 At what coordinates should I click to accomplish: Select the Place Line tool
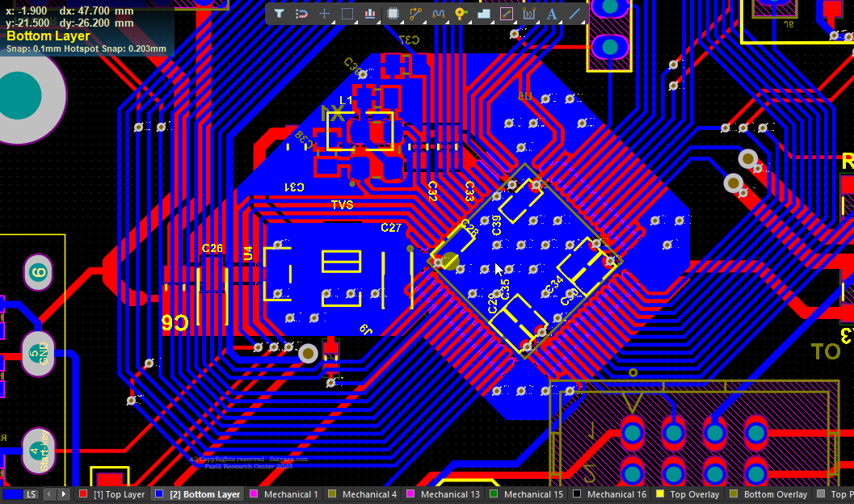pyautogui.click(x=575, y=14)
